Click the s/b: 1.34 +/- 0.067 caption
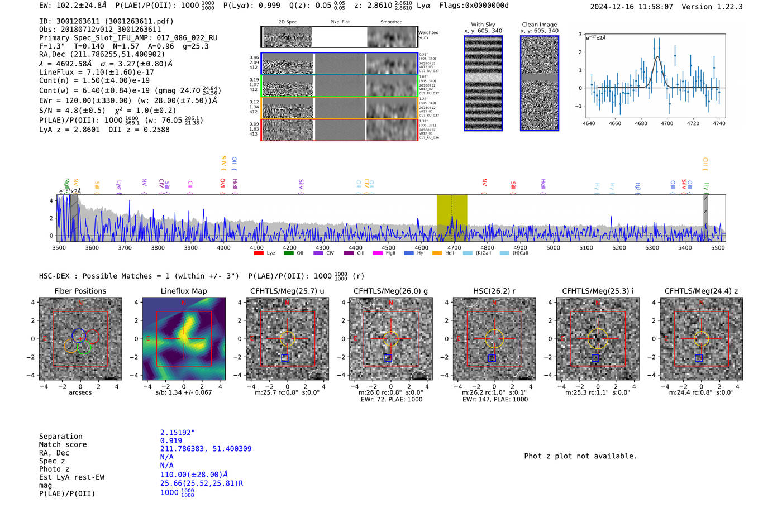 (184, 392)
